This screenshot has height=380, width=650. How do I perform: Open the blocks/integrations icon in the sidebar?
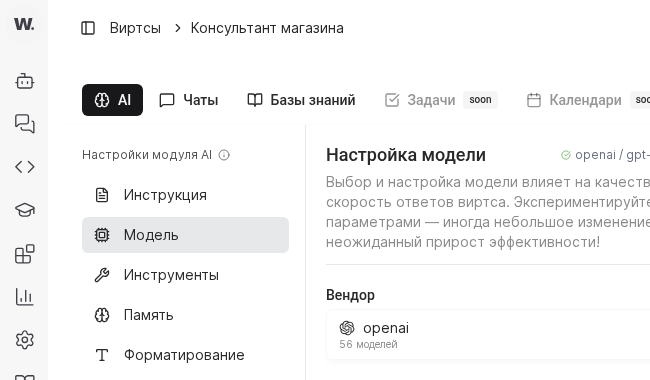(24, 254)
